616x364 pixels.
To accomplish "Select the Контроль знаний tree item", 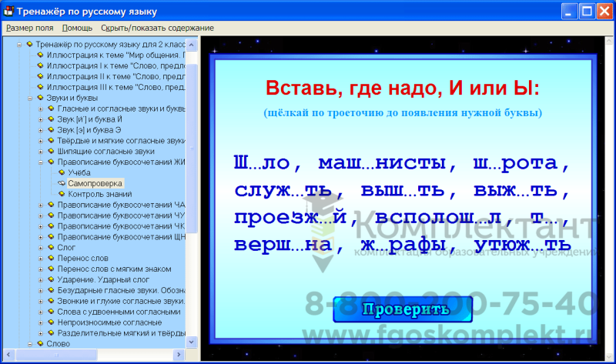I will tap(100, 194).
